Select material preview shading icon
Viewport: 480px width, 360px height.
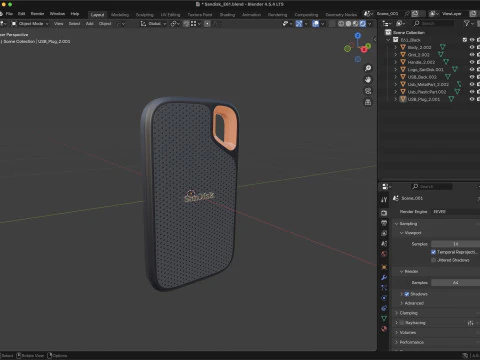coord(356,24)
